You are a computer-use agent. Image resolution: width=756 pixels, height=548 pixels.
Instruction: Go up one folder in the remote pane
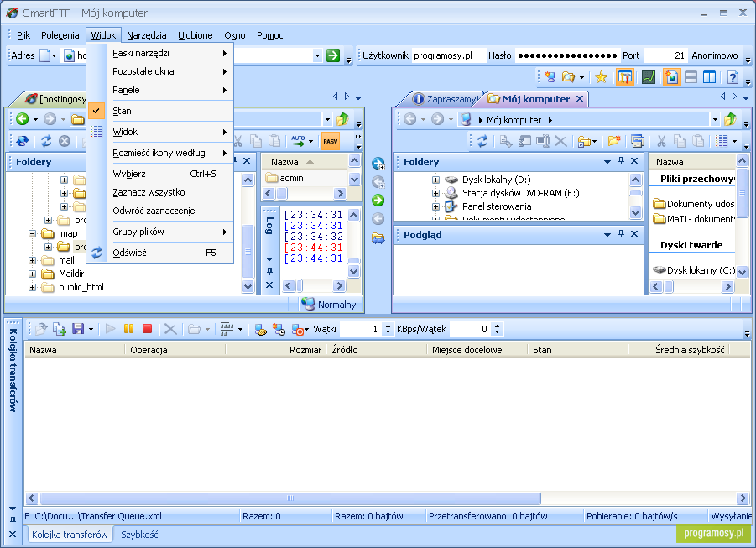click(x=342, y=118)
